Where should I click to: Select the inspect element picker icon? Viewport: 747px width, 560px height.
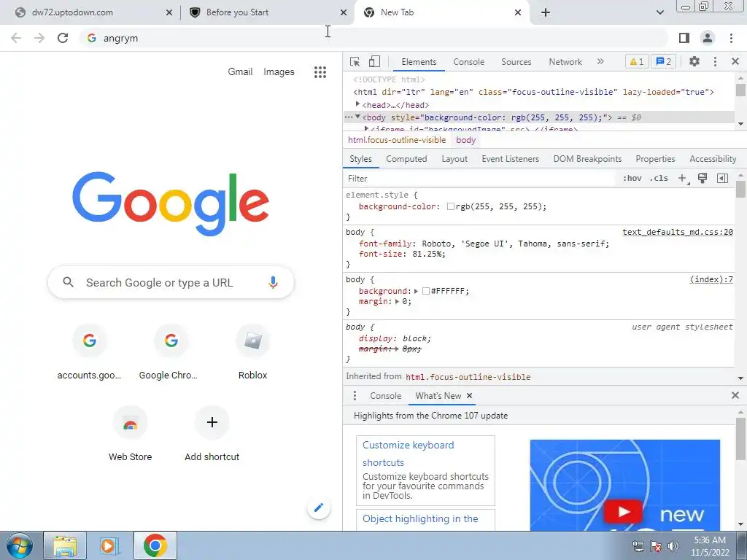click(355, 61)
